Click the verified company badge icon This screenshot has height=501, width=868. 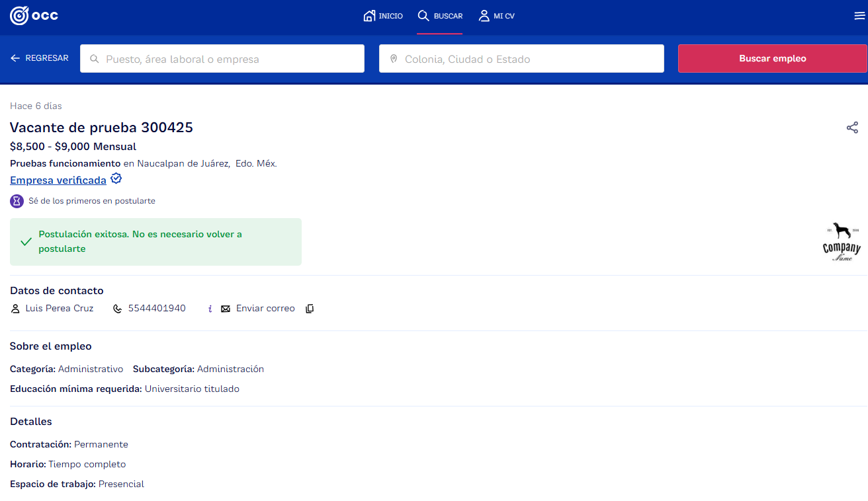(x=116, y=179)
